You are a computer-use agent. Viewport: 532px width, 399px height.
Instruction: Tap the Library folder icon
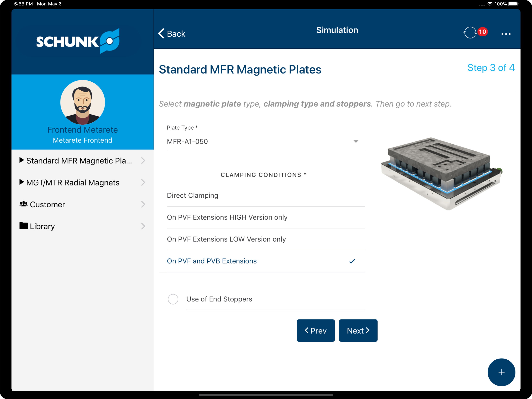23,226
